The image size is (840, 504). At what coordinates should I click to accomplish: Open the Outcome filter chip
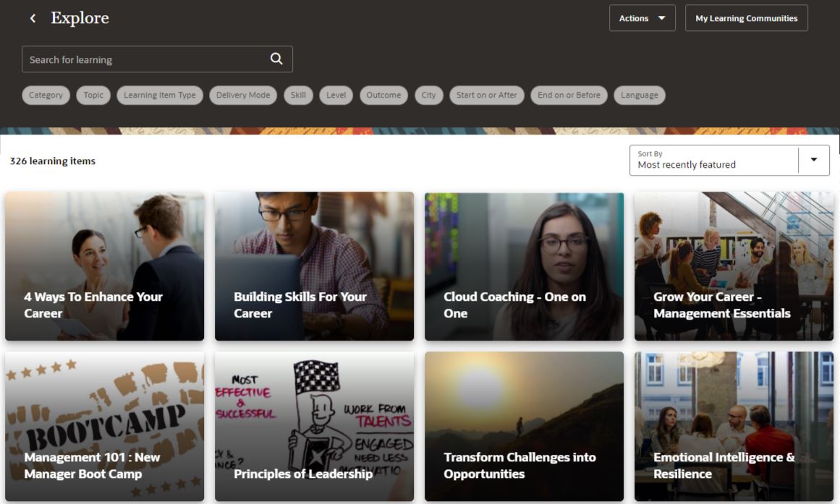point(383,95)
